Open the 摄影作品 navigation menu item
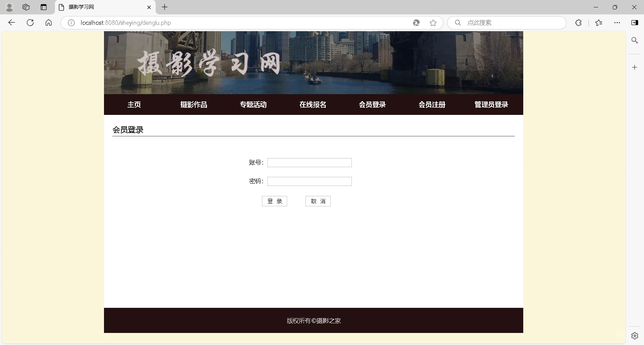The width and height of the screenshot is (644, 345). [x=194, y=104]
